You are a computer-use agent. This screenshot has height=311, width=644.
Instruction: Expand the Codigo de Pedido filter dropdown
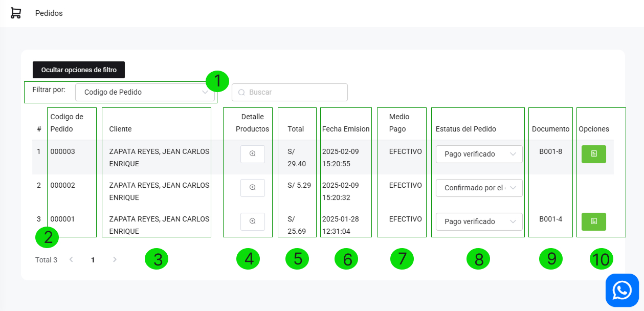pyautogui.click(x=145, y=93)
